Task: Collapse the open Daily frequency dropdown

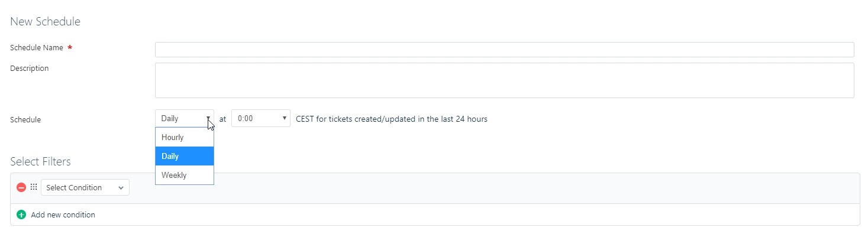Action: pos(185,118)
